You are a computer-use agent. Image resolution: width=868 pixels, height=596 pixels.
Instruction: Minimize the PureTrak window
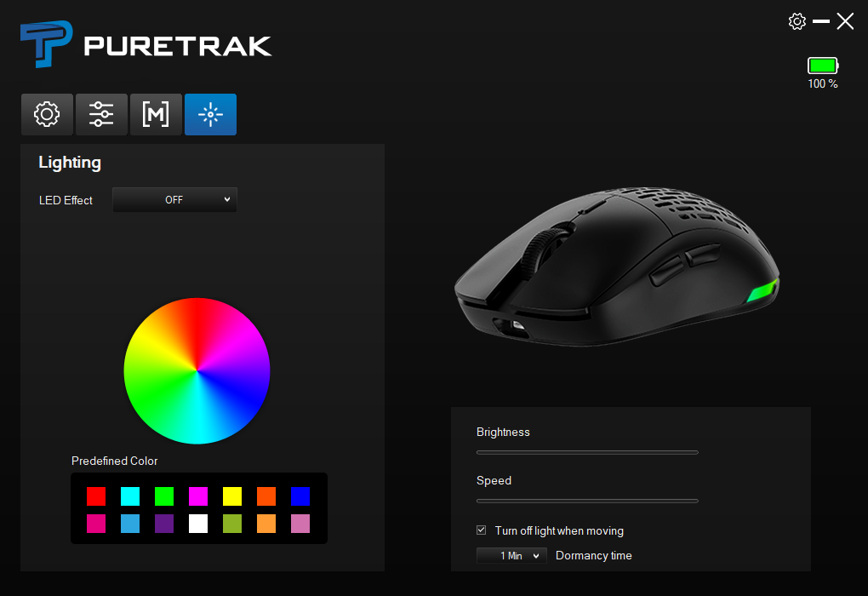point(821,21)
